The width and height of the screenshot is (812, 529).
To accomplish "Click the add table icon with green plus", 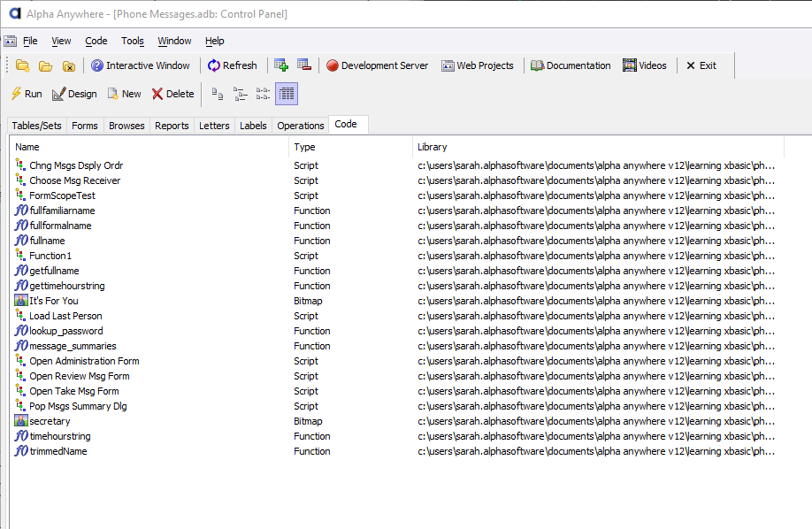I will [x=281, y=65].
